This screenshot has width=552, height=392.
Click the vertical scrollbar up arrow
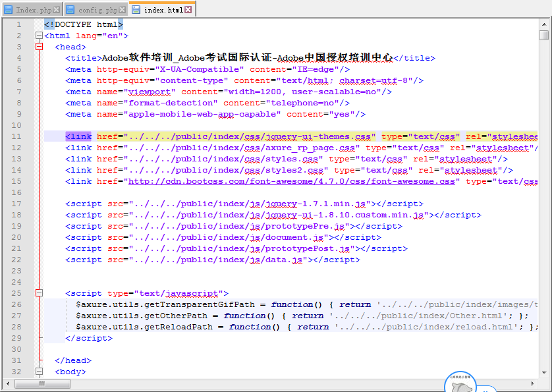(544, 24)
